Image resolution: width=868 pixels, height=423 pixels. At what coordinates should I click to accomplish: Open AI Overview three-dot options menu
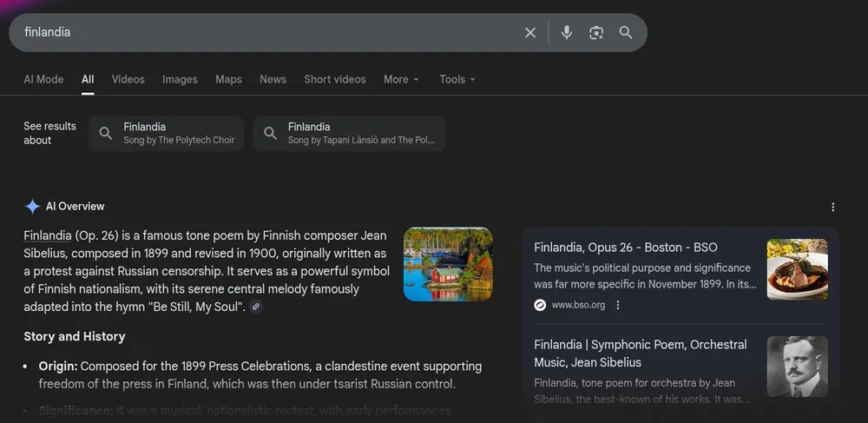click(x=833, y=207)
